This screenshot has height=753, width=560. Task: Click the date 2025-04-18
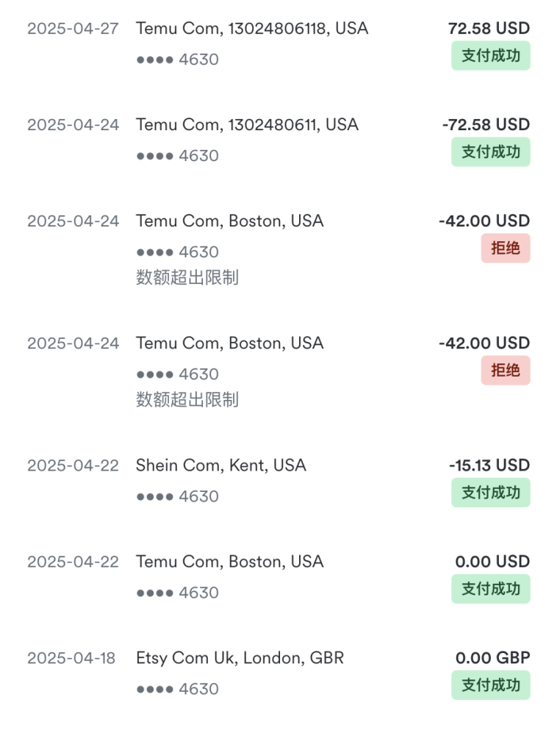[x=71, y=658]
